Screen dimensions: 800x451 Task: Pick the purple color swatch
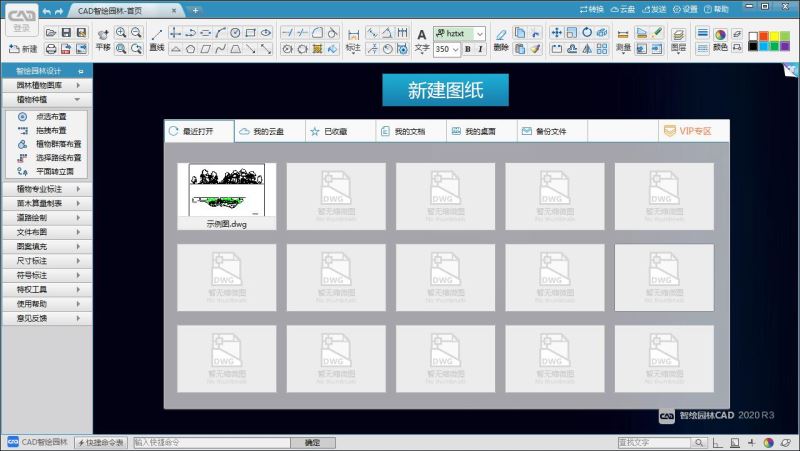(785, 46)
